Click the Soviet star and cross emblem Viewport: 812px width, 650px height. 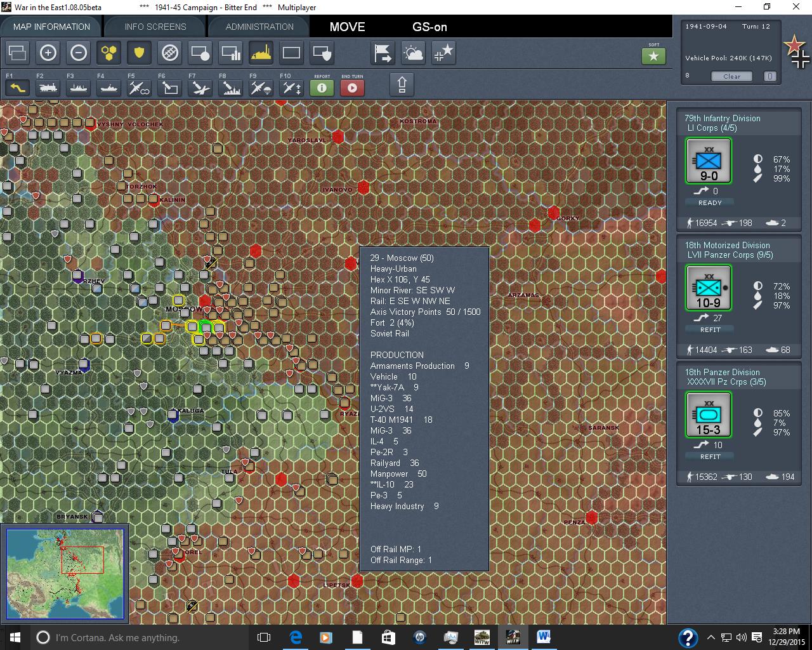click(797, 51)
